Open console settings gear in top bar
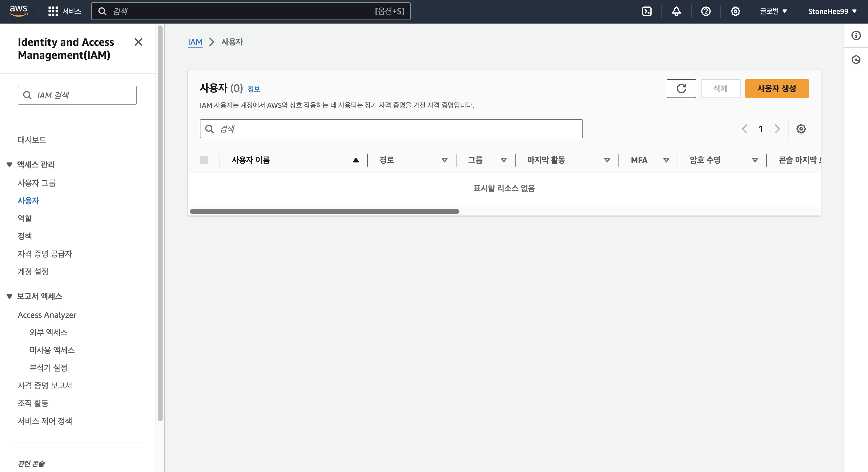The image size is (868, 472). tap(735, 12)
